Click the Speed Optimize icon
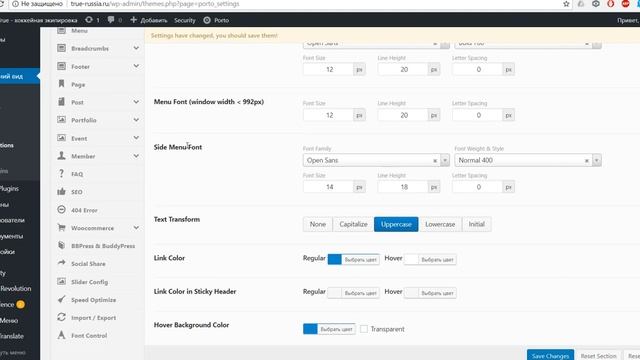The height and width of the screenshot is (360, 640). pyautogui.click(x=61, y=300)
